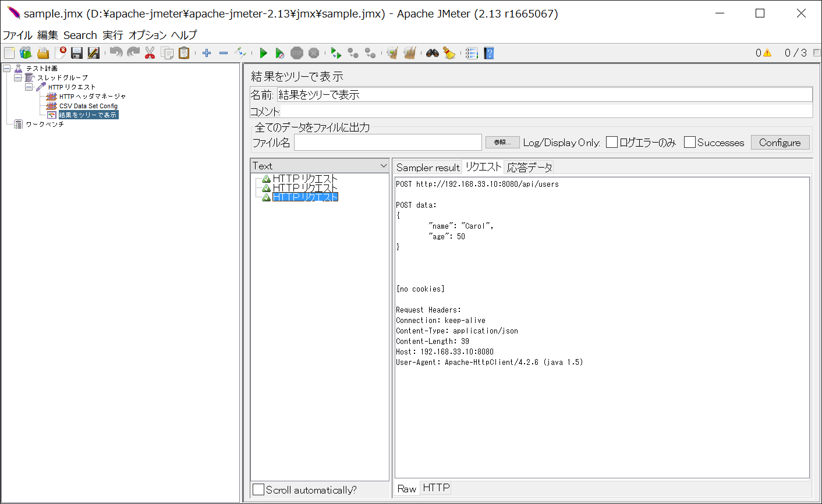
Task: Enable the ログエラーのみ checkbox
Action: tap(612, 143)
